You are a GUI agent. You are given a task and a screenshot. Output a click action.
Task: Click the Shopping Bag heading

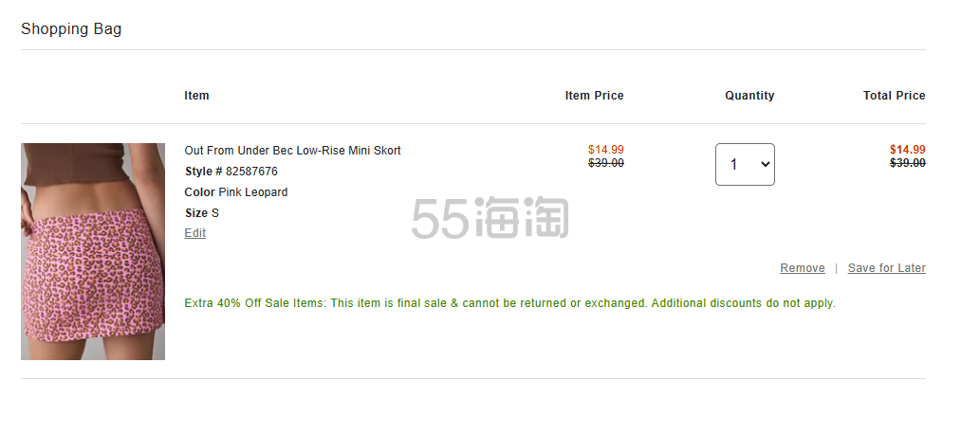pos(71,29)
